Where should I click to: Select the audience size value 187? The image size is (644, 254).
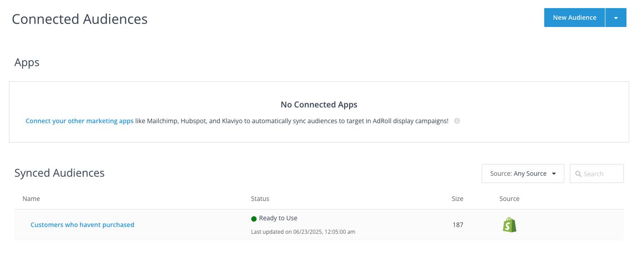tap(457, 225)
